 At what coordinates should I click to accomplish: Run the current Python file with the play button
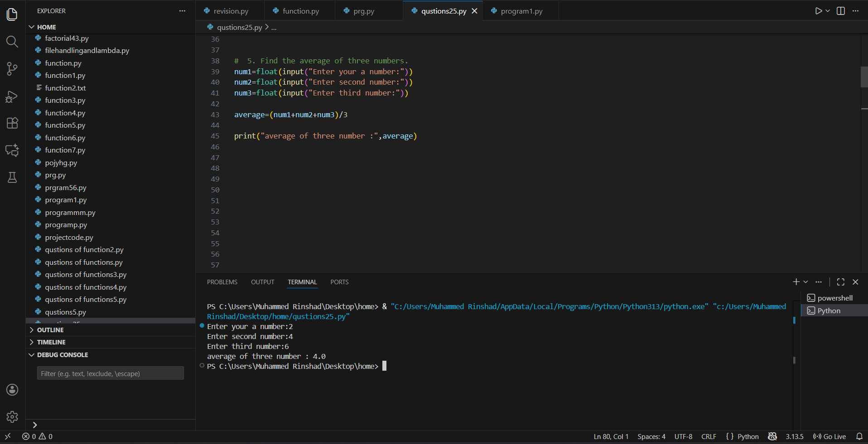pos(818,10)
